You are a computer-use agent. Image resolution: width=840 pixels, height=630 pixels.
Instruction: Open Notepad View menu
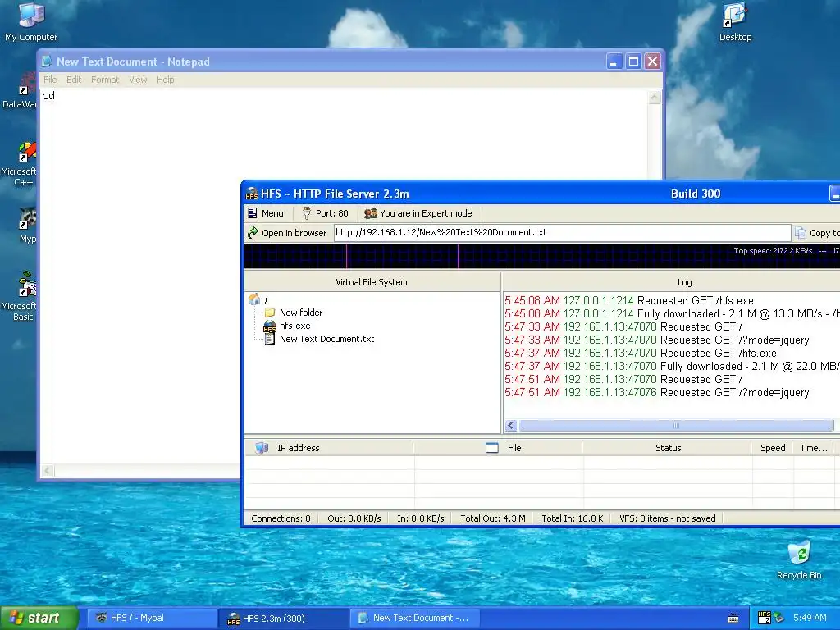[138, 80]
